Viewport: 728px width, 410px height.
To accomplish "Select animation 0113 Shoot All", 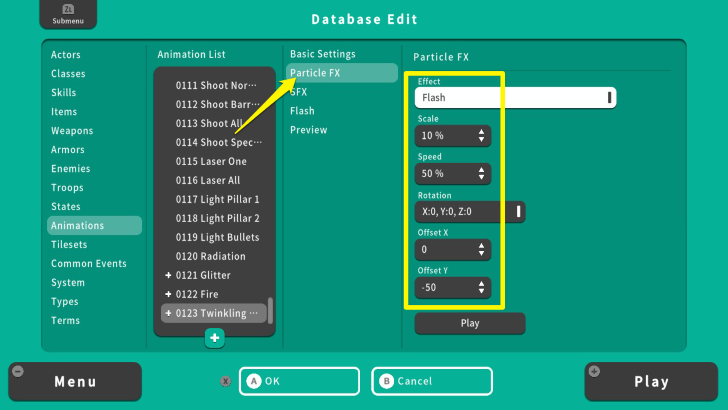I will point(214,124).
